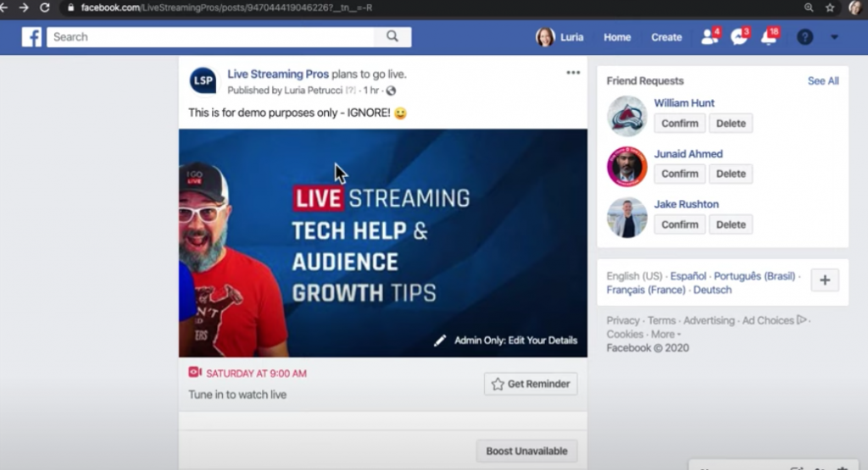Switch language to Español
Viewport: 868px width, 470px height.
[x=688, y=276]
